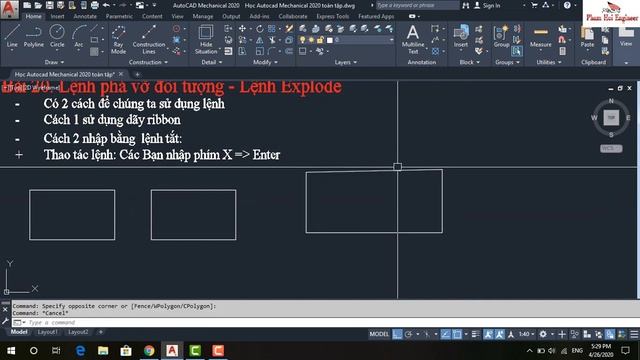Click the keyword search field
Viewport: 640px width, 360px height.
[417, 5]
